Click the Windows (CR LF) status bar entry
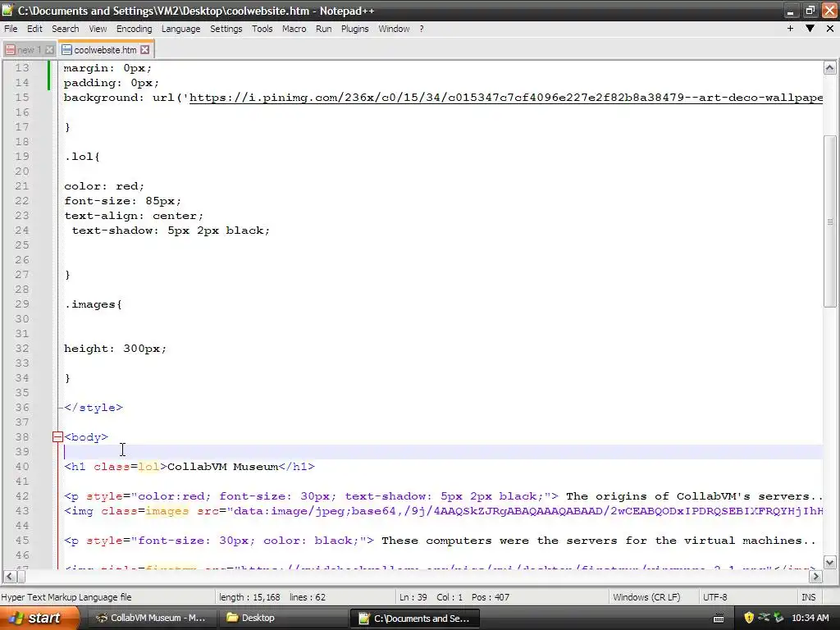The height and width of the screenshot is (630, 840). (646, 597)
